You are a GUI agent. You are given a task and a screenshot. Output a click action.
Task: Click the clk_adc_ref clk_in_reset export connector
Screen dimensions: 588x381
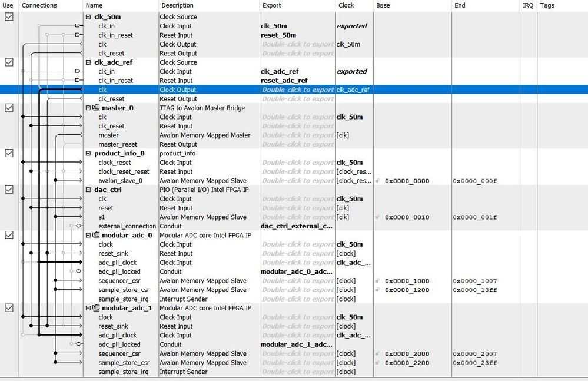(79, 80)
